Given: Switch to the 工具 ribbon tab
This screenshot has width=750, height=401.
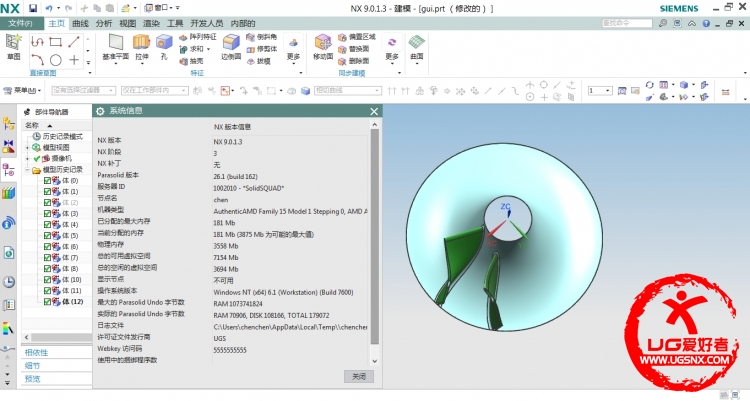Looking at the screenshot, I should [175, 23].
